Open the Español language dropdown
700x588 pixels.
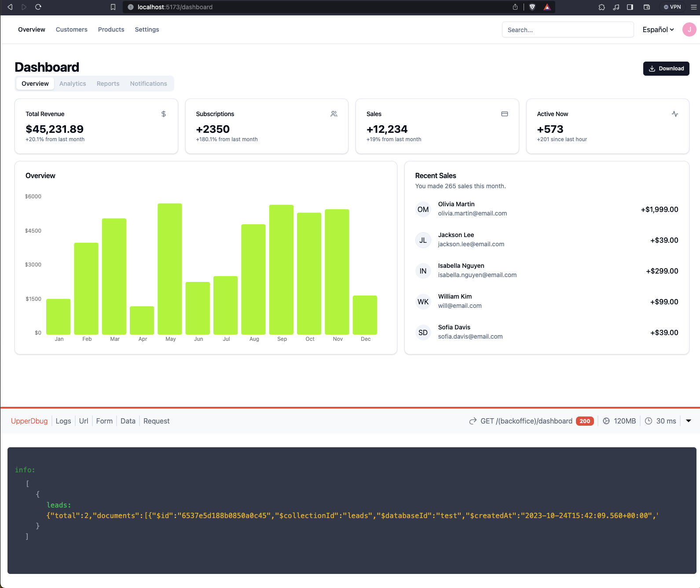pos(658,29)
